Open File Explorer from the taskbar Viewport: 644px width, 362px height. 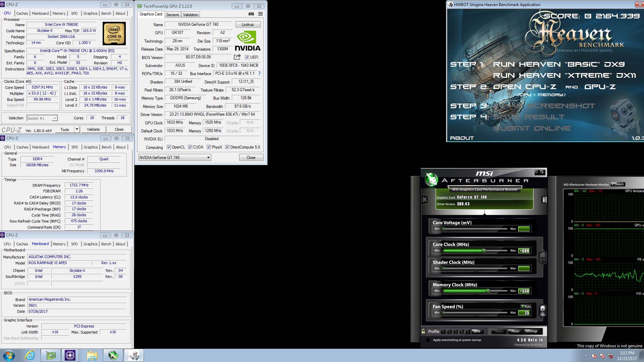[x=92, y=355]
